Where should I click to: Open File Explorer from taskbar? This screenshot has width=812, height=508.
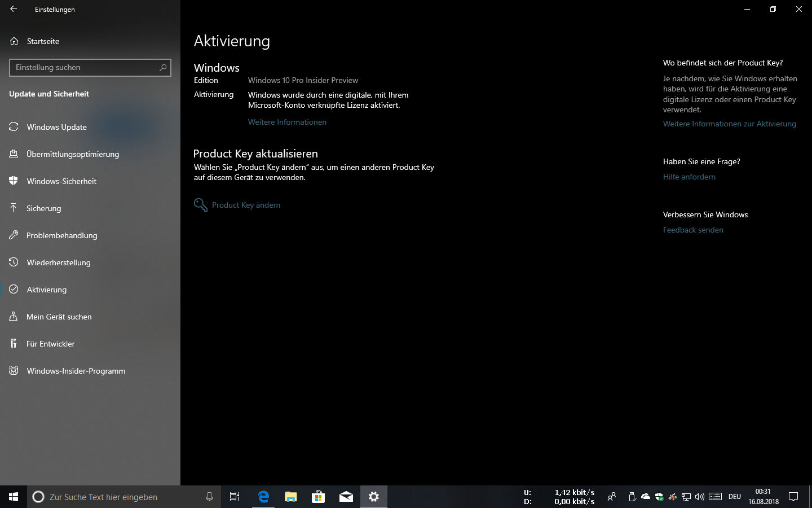tap(291, 497)
